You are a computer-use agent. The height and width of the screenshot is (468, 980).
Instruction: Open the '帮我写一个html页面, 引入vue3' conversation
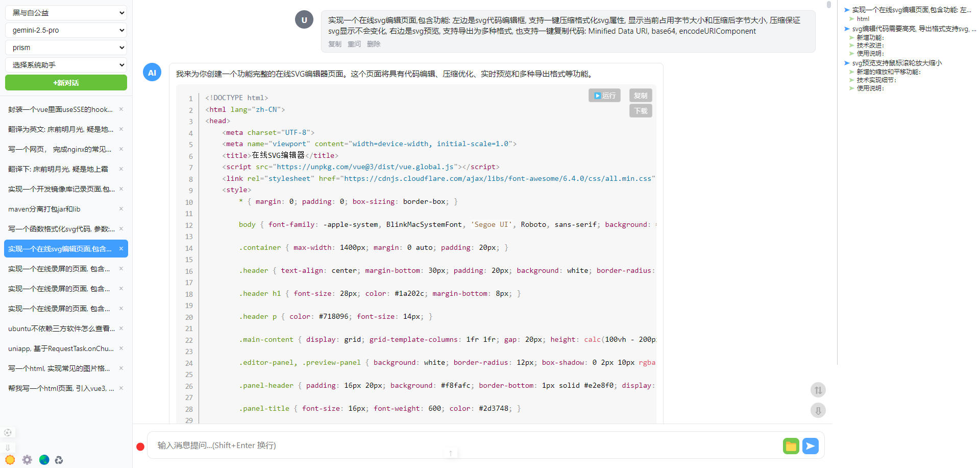tap(61, 388)
